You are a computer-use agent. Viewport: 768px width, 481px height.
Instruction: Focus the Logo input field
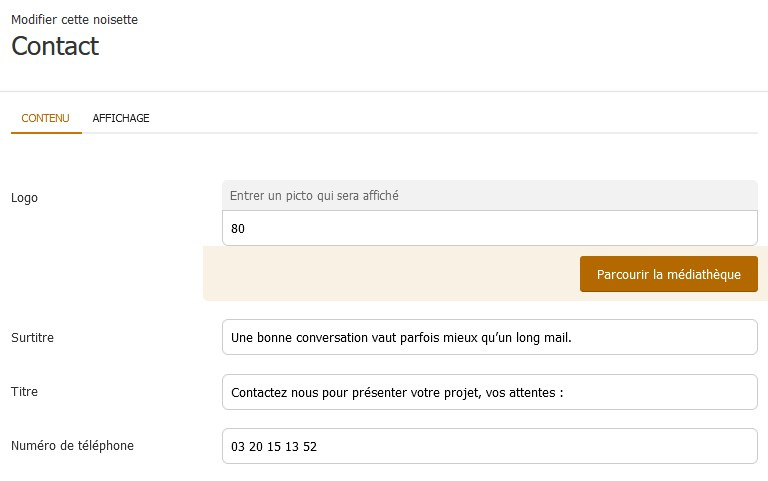[489, 228]
